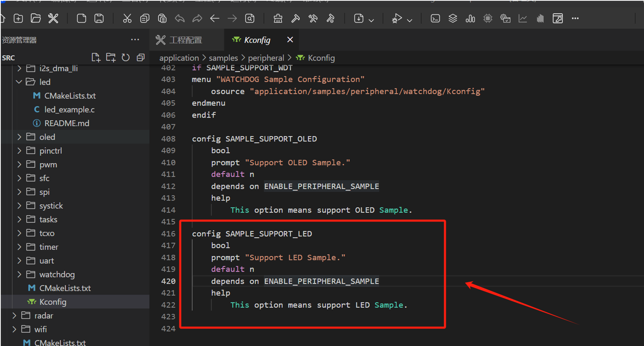
Task: Click the line graph toolbar icon
Action: click(523, 18)
